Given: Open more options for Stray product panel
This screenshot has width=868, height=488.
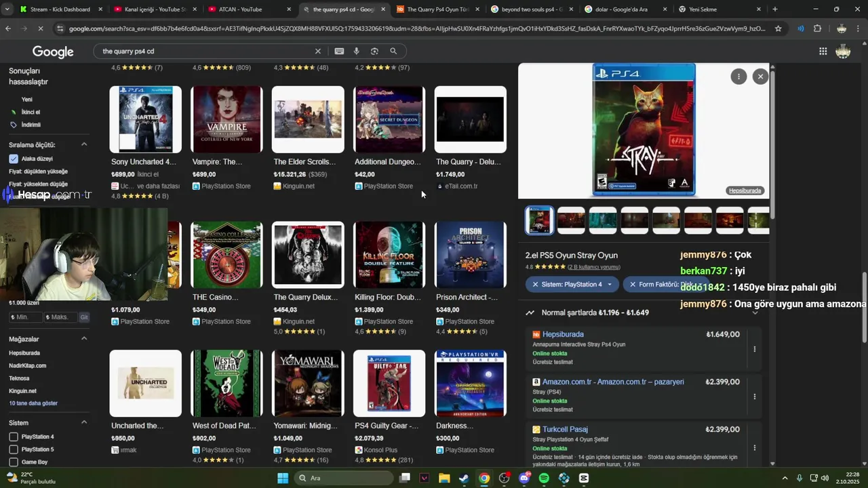Looking at the screenshot, I should point(738,77).
